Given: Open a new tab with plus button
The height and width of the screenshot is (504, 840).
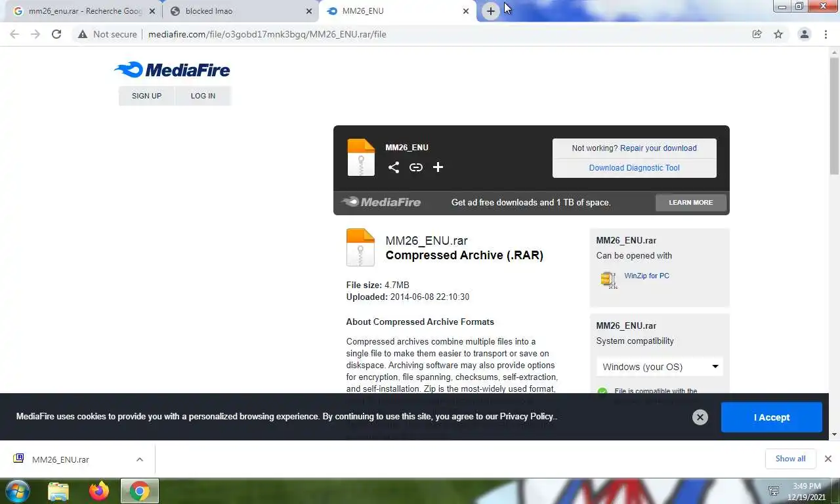Looking at the screenshot, I should pos(491,11).
